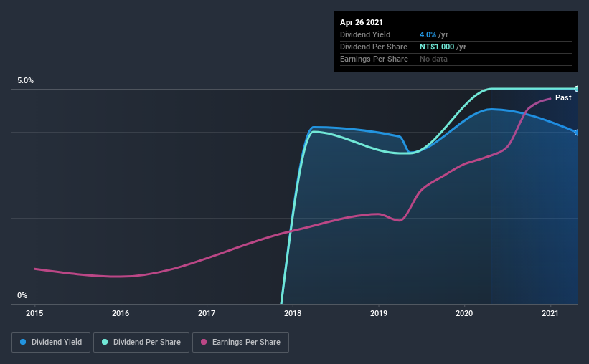Click the 0% y-axis label
The width and height of the screenshot is (589, 364).
(x=22, y=295)
